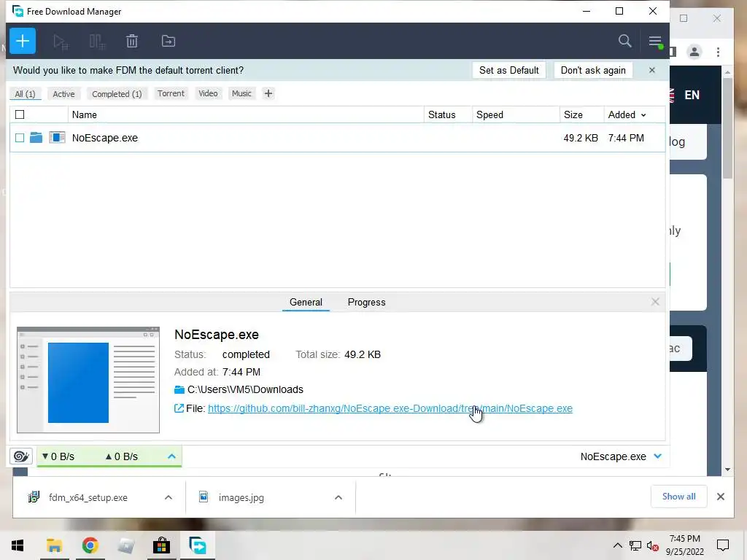Viewport: 747px width, 560px height.
Task: Click the download preview thumbnail
Action: pos(88,380)
